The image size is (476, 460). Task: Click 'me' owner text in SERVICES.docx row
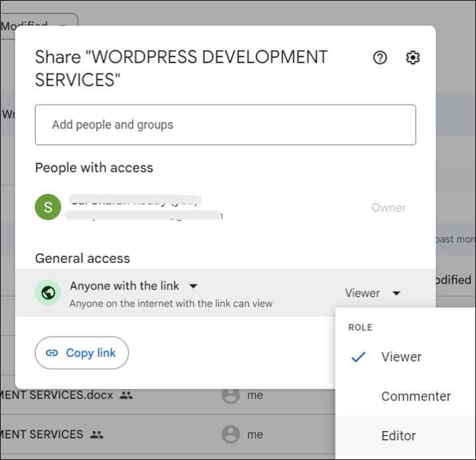255,395
